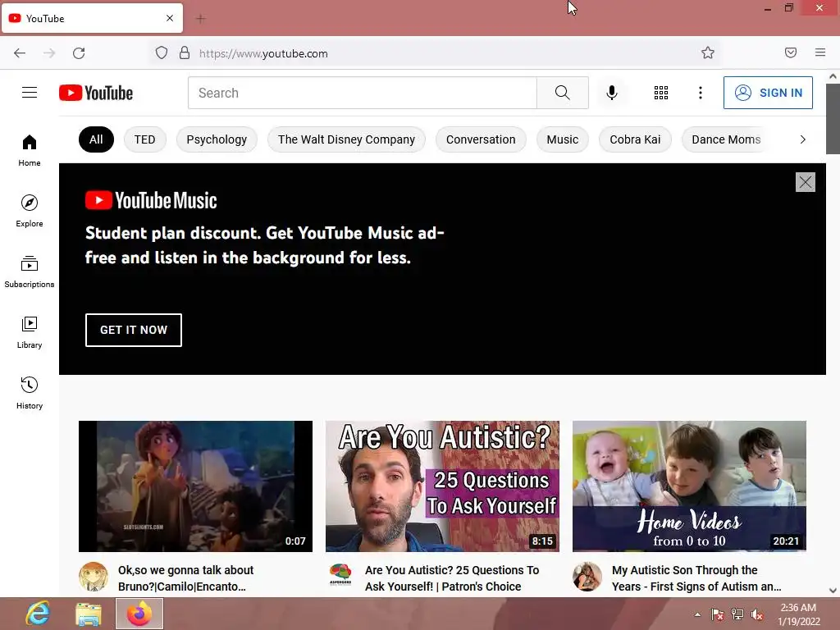Image resolution: width=840 pixels, height=630 pixels.
Task: Click the SIGN IN button
Action: [x=768, y=93]
